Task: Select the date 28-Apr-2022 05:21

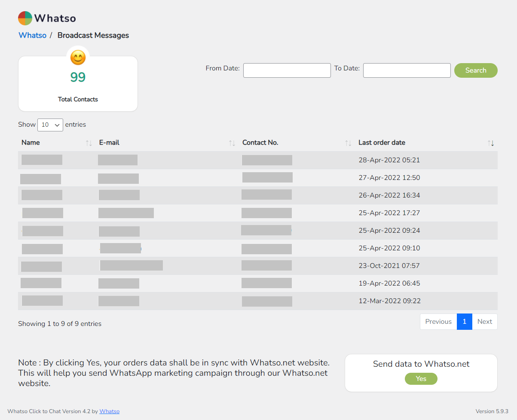Action: pos(389,160)
